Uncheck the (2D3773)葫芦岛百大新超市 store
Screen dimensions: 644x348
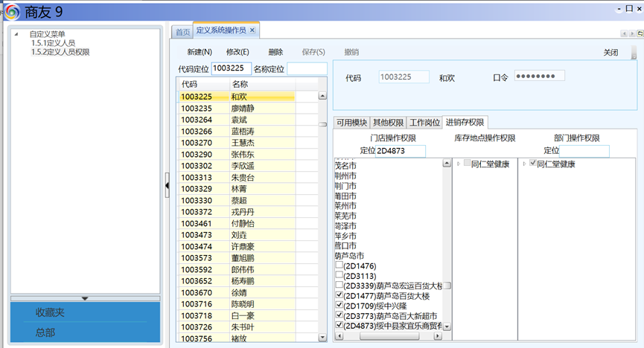(x=339, y=315)
